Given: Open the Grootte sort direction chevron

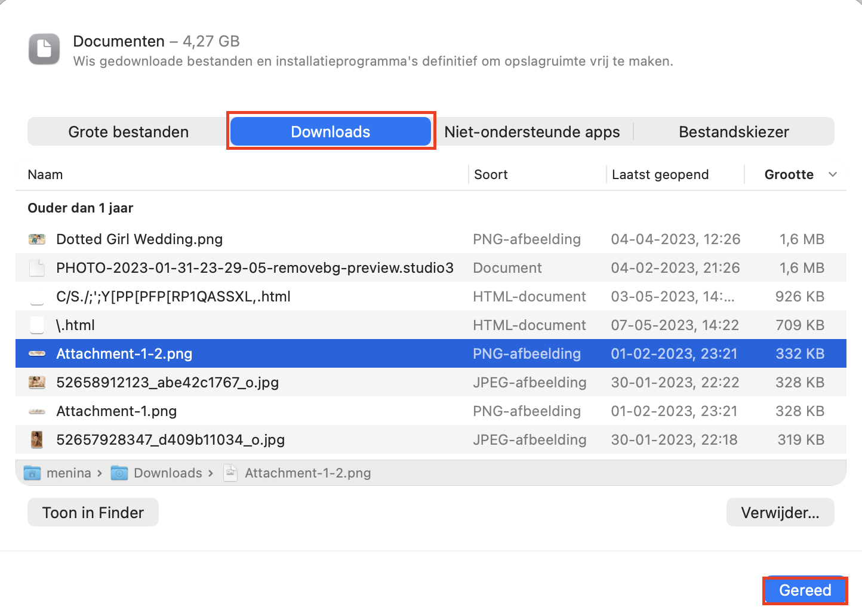Looking at the screenshot, I should tap(833, 174).
